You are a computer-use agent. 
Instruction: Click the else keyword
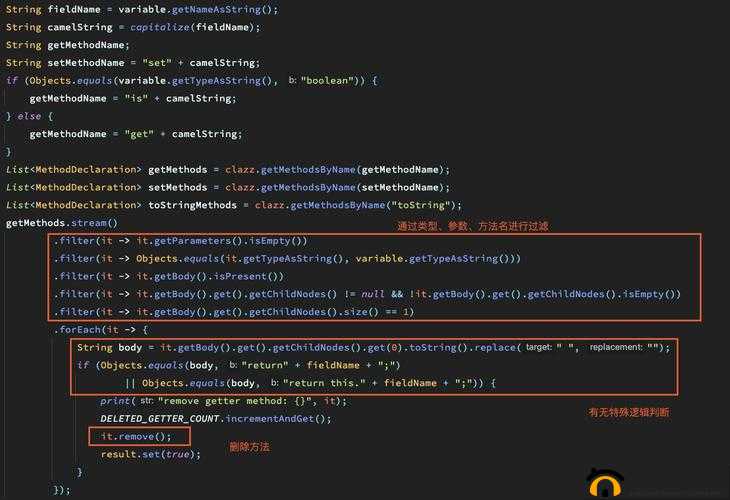[29, 116]
